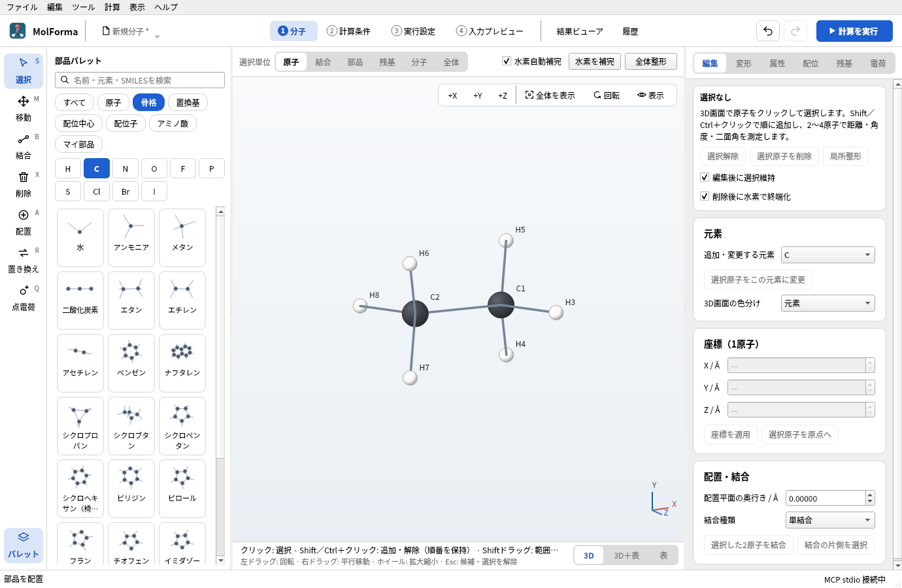The width and height of the screenshot is (902, 588).
Task: Toggle the パレット layers button
Action: pyautogui.click(x=24, y=545)
